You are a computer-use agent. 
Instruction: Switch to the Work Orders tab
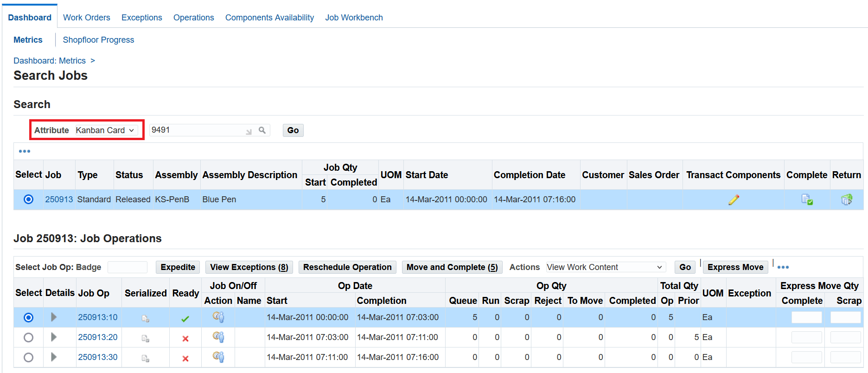tap(87, 18)
